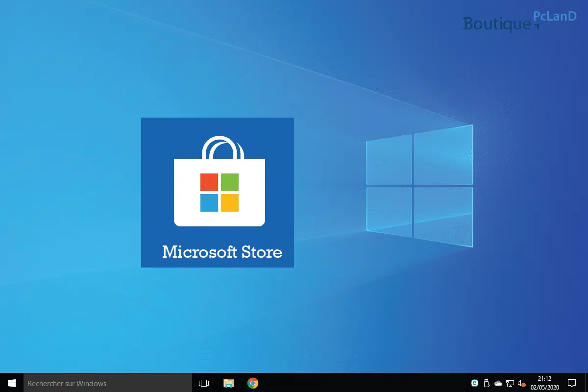Open the network status tray icon

point(510,383)
